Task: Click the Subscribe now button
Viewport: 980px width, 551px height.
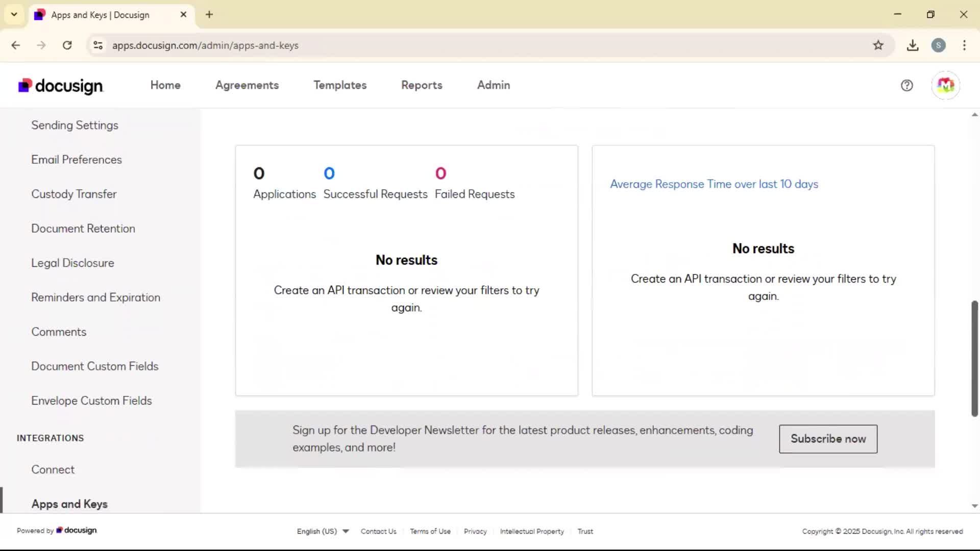Action: click(828, 439)
